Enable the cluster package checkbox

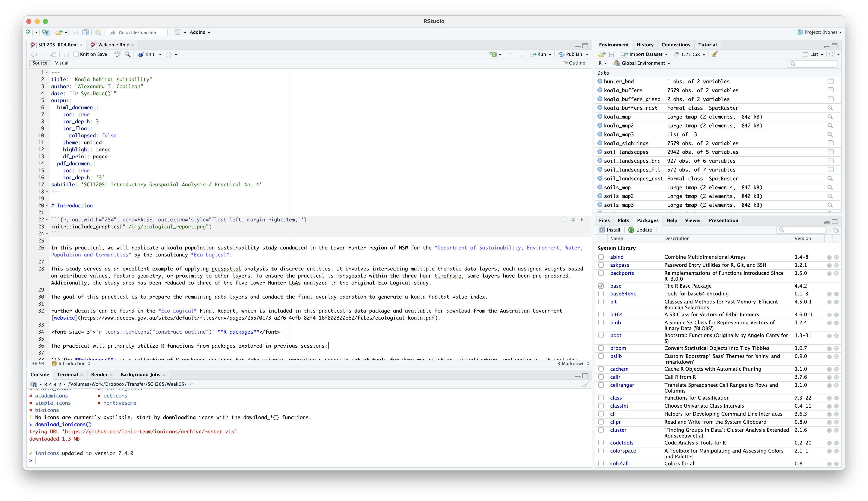click(601, 430)
